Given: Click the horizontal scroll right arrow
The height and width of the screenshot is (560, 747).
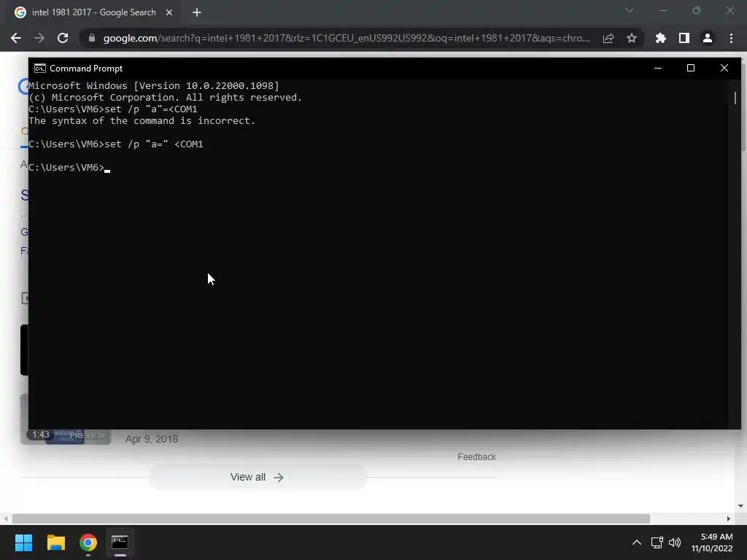Looking at the screenshot, I should coord(729,518).
